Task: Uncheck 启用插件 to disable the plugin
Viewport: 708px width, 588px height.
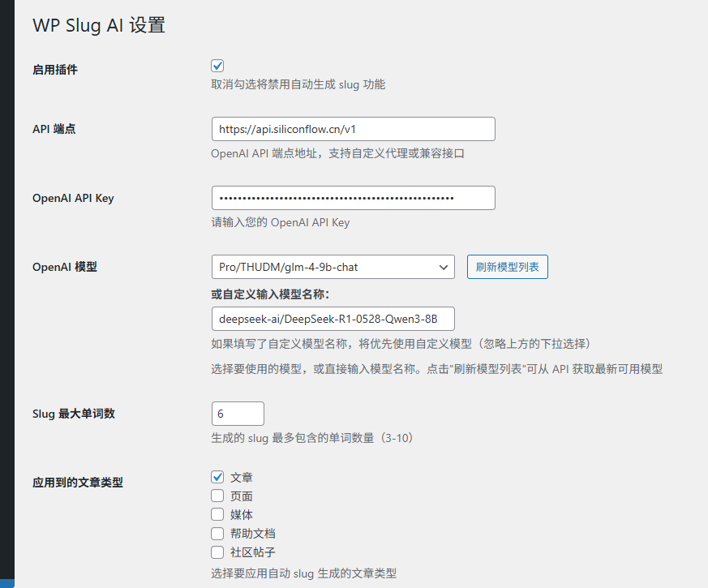Action: click(x=217, y=66)
